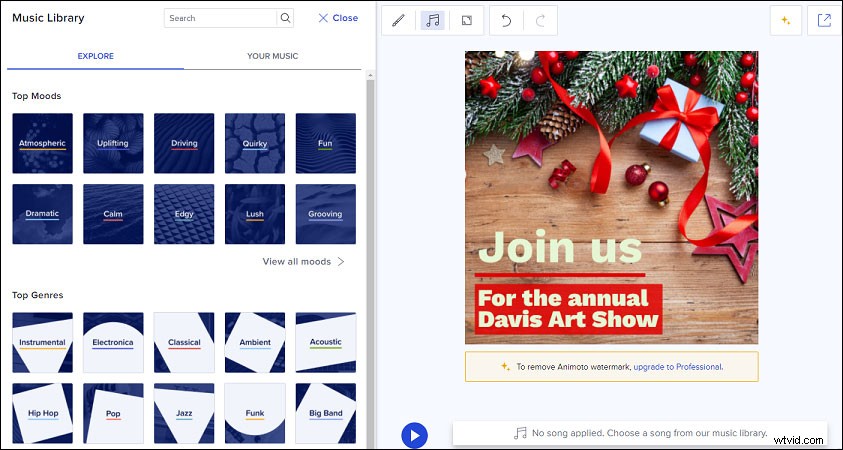843x450 pixels.
Task: Click the resize aspect ratio icon
Action: [466, 20]
